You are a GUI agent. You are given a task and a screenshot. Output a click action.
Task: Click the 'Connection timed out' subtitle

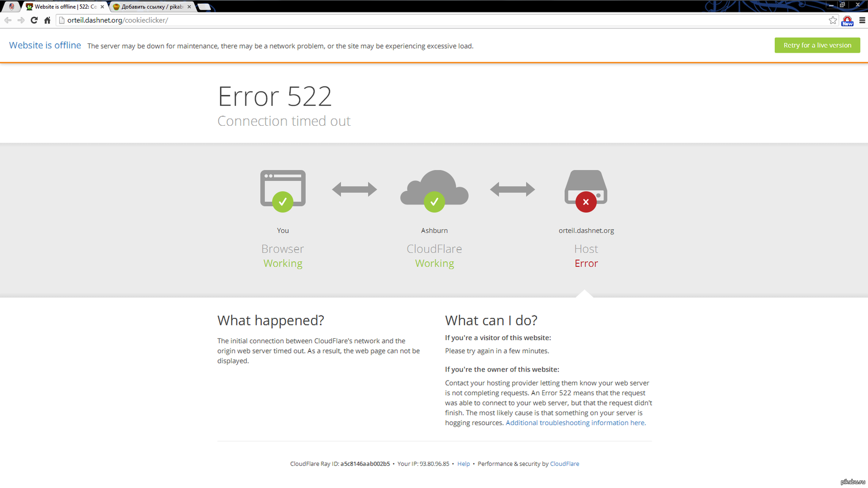tap(284, 121)
